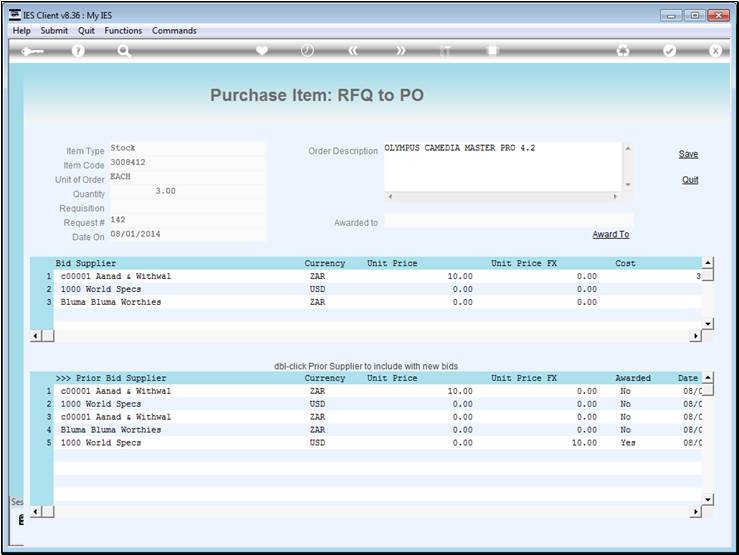Open the Functions menu
739x555 pixels.
click(123, 31)
